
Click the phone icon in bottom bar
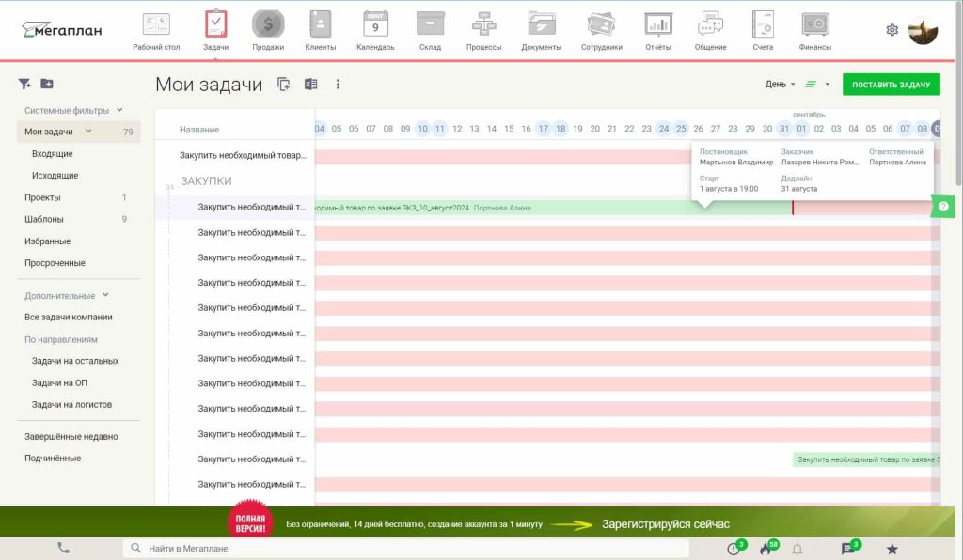pos(63,548)
